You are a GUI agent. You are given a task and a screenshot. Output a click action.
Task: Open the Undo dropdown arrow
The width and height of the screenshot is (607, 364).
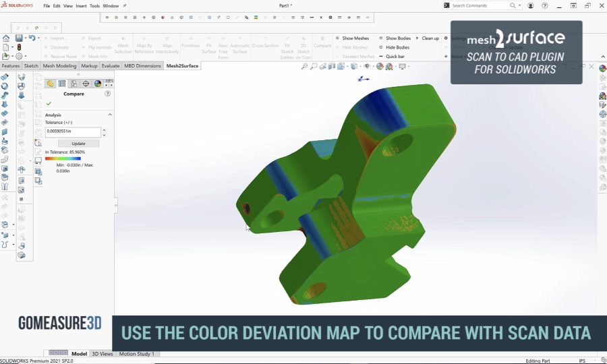(38, 38)
